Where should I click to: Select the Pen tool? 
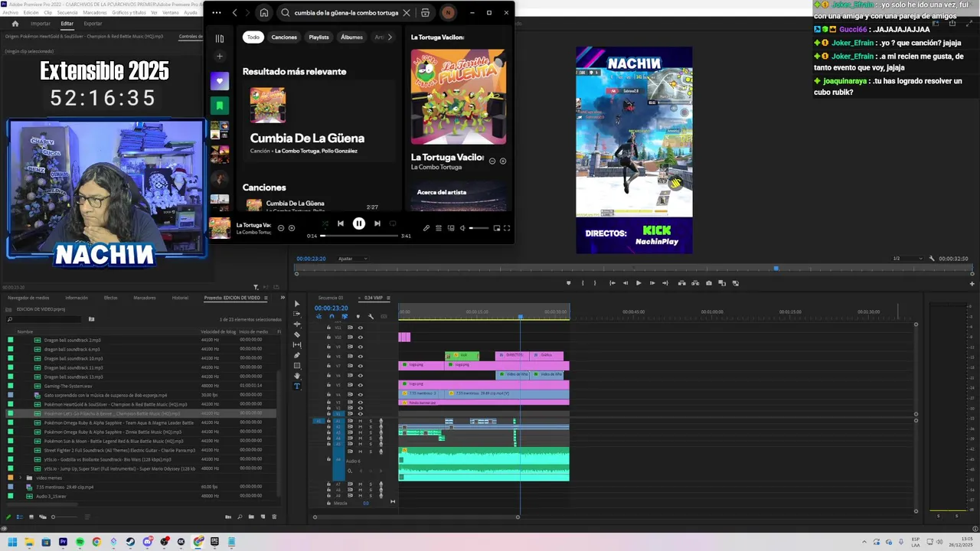[297, 355]
